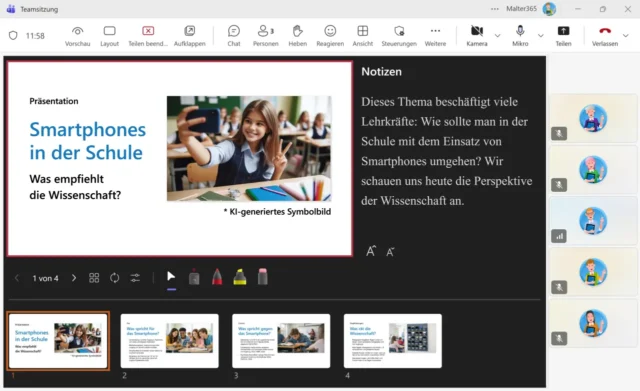Turn on the Kamera
This screenshot has height=391, width=640.
(x=477, y=36)
